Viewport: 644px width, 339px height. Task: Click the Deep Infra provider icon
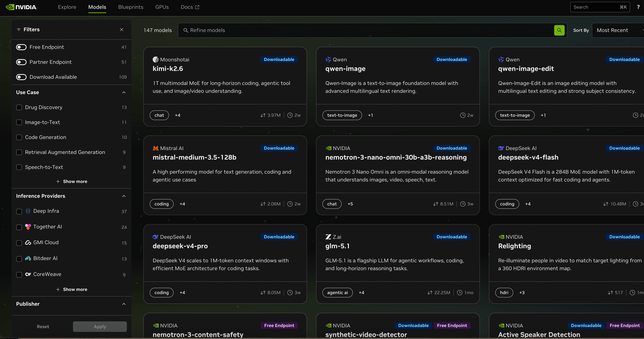click(x=28, y=211)
